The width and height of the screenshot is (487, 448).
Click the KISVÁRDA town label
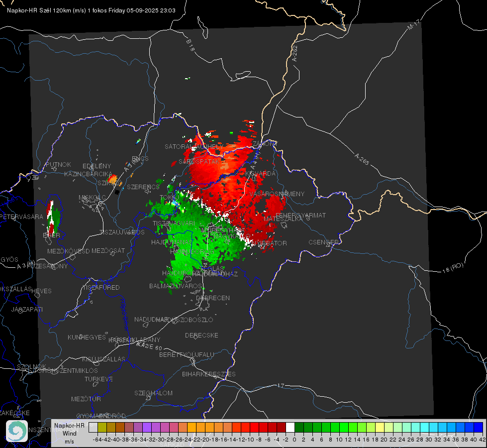(260, 174)
